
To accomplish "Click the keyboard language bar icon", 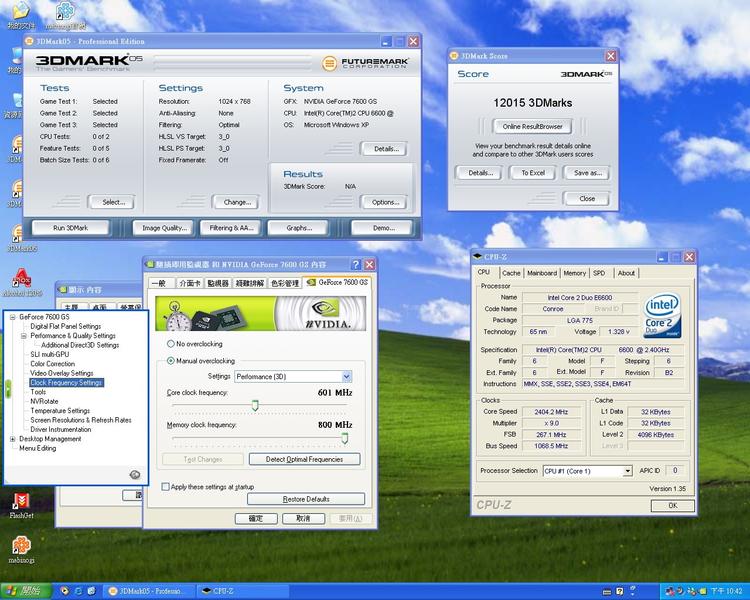I will 607,592.
